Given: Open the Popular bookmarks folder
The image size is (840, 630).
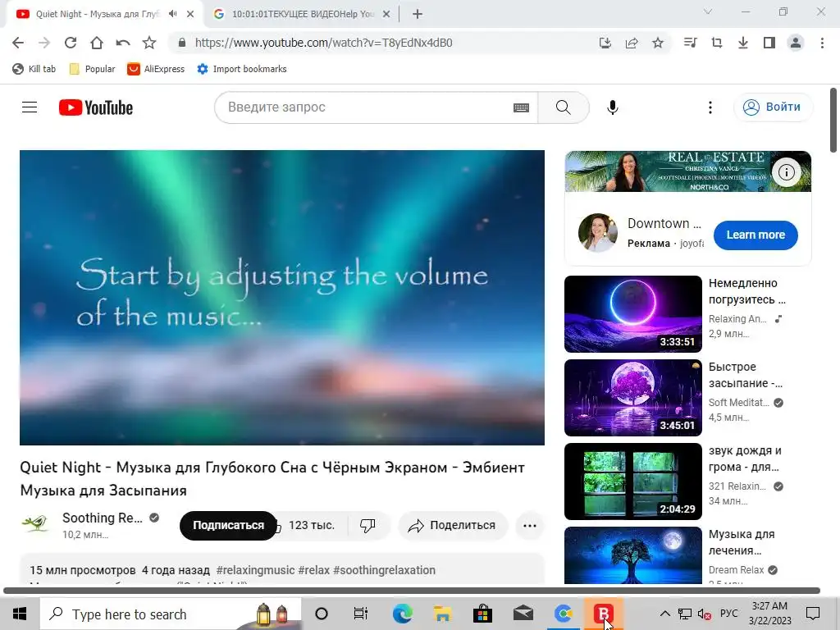Looking at the screenshot, I should point(92,69).
